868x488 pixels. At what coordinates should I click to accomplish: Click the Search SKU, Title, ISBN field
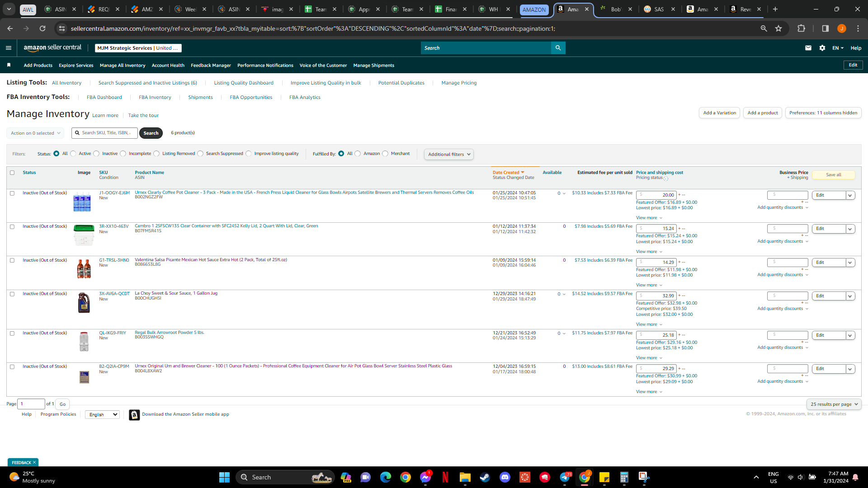[x=104, y=133]
